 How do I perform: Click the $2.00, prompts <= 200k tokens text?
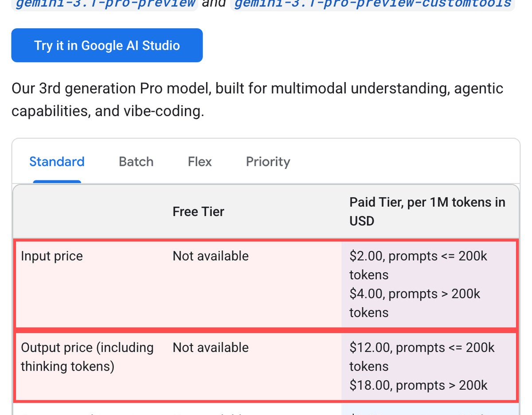coord(418,265)
